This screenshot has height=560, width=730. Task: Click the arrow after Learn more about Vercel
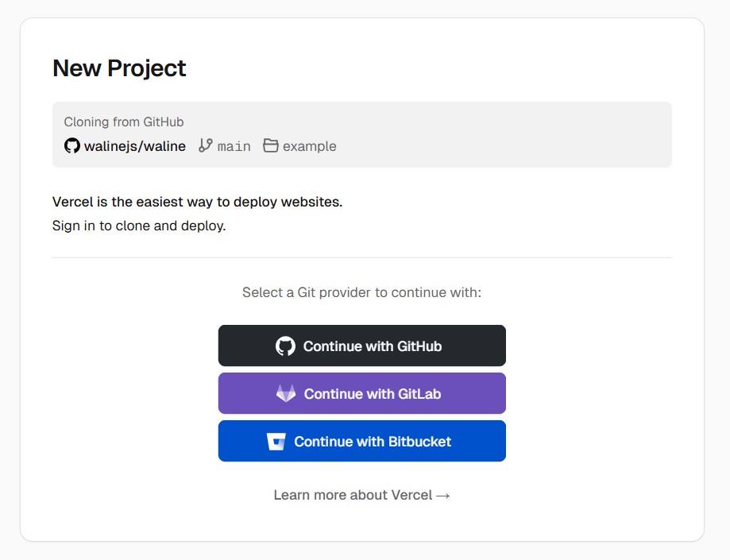pos(442,494)
